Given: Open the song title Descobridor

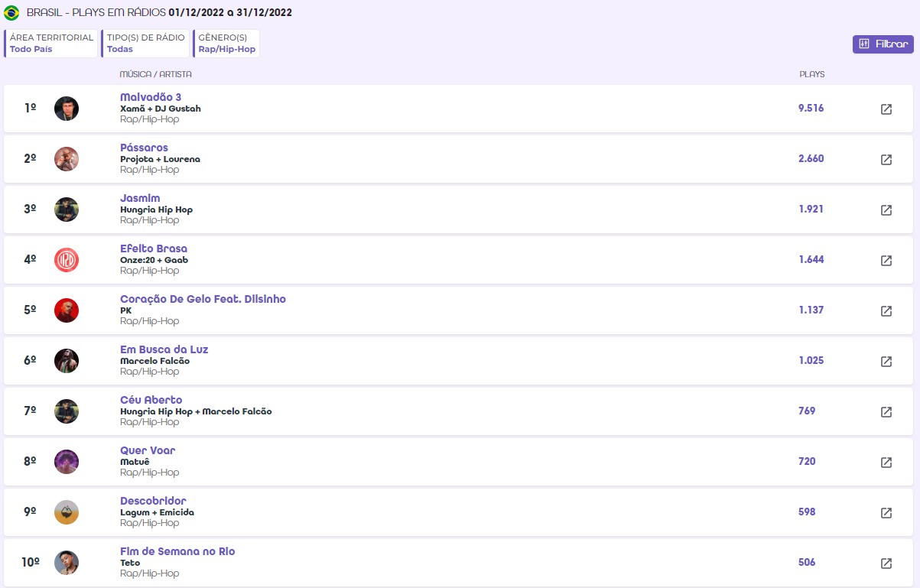Looking at the screenshot, I should click(153, 501).
